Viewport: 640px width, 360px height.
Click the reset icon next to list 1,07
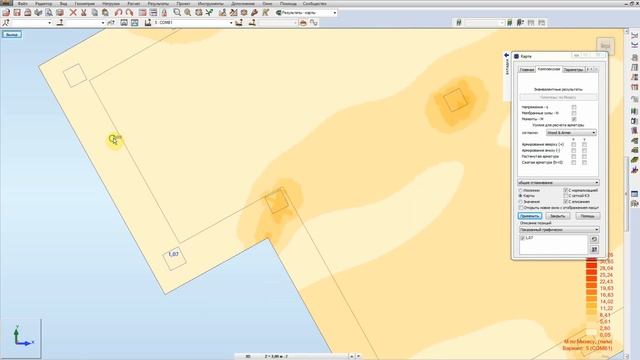594,239
